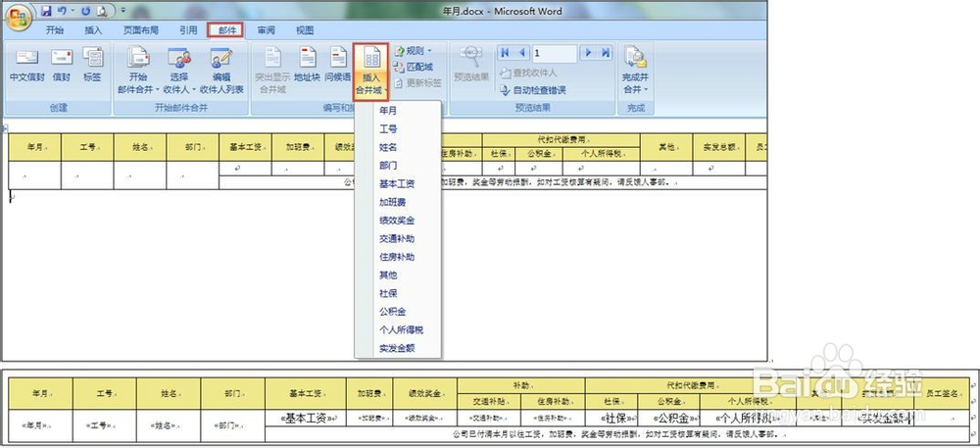Click the «部门» merge field in lower table
Viewport: 980px width, 448px height.
(x=229, y=424)
